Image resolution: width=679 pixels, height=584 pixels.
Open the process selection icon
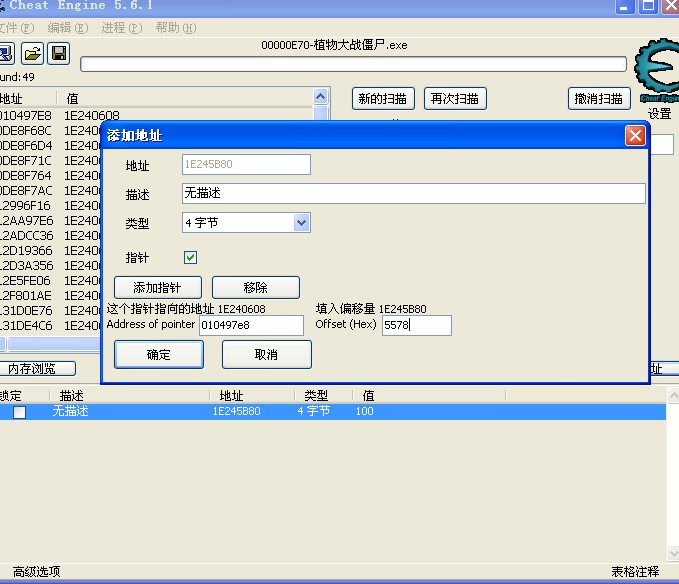point(6,54)
